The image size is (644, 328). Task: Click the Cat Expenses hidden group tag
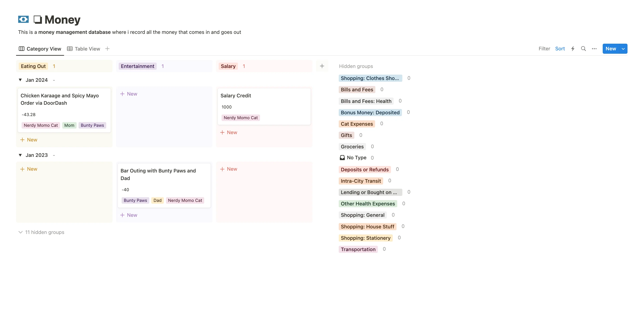pyautogui.click(x=357, y=124)
